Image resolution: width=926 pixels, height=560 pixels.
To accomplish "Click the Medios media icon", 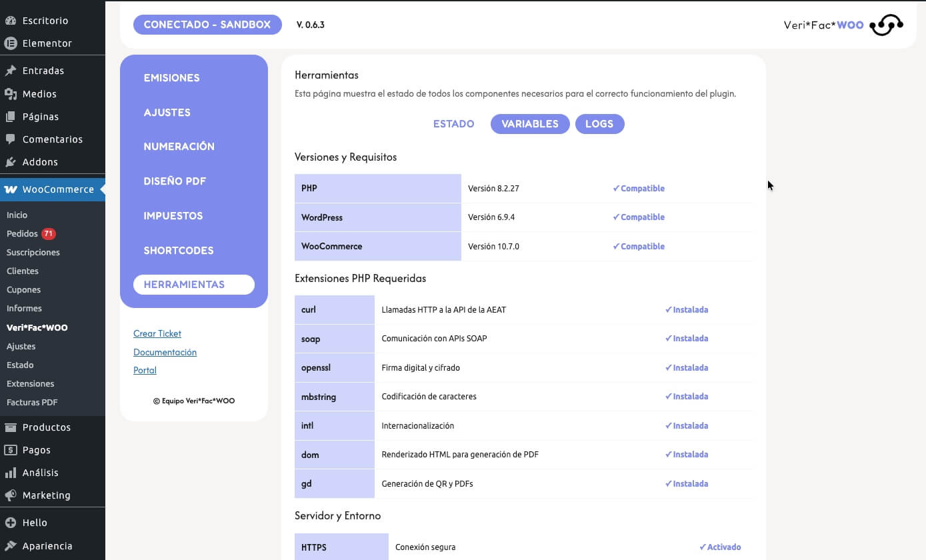I will pos(11,94).
